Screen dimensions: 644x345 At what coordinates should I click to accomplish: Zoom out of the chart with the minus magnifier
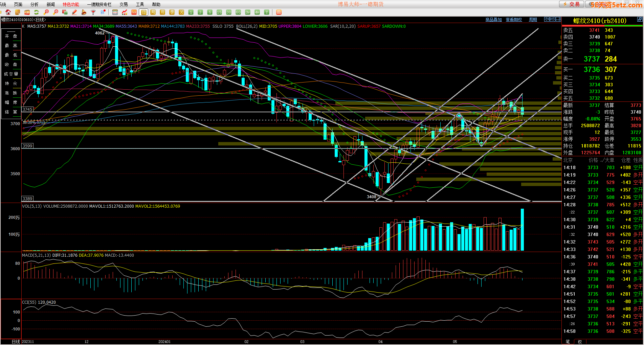[x=56, y=12]
